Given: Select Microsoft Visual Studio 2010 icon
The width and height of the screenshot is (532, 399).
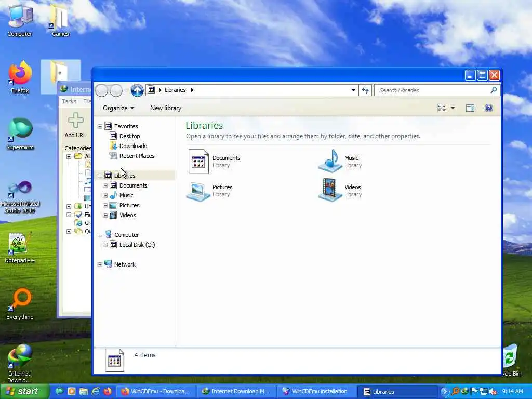Looking at the screenshot, I should tap(20, 197).
